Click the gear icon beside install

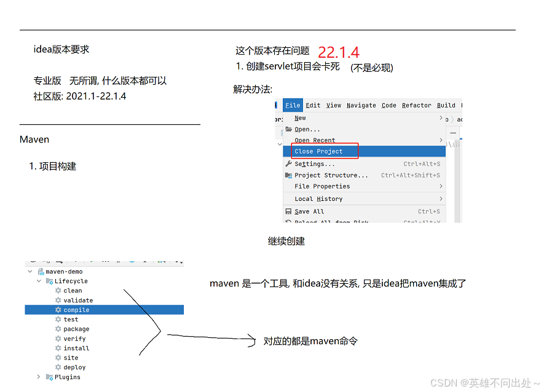(58, 348)
